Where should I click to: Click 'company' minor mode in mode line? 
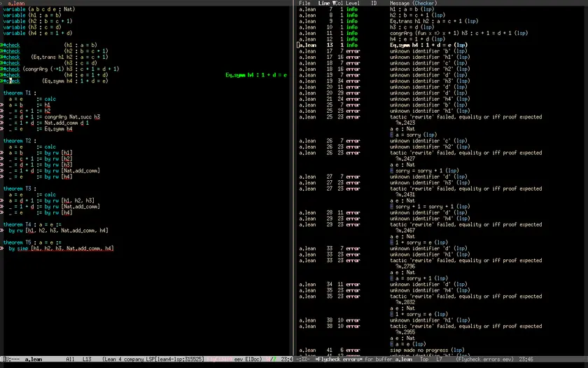pos(132,360)
